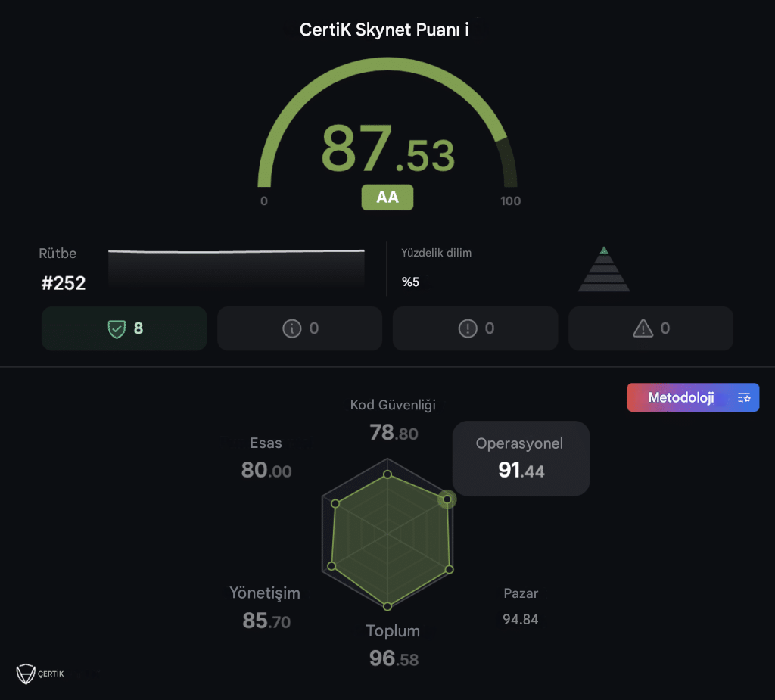The width and height of the screenshot is (775, 700).
Task: Click the Operasyonel point on radar chart
Action: click(447, 499)
